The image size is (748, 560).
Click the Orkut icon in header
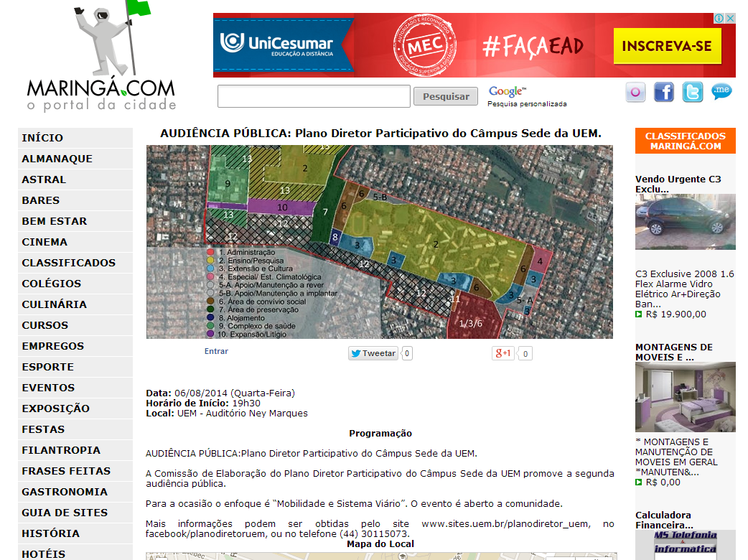[x=635, y=93]
